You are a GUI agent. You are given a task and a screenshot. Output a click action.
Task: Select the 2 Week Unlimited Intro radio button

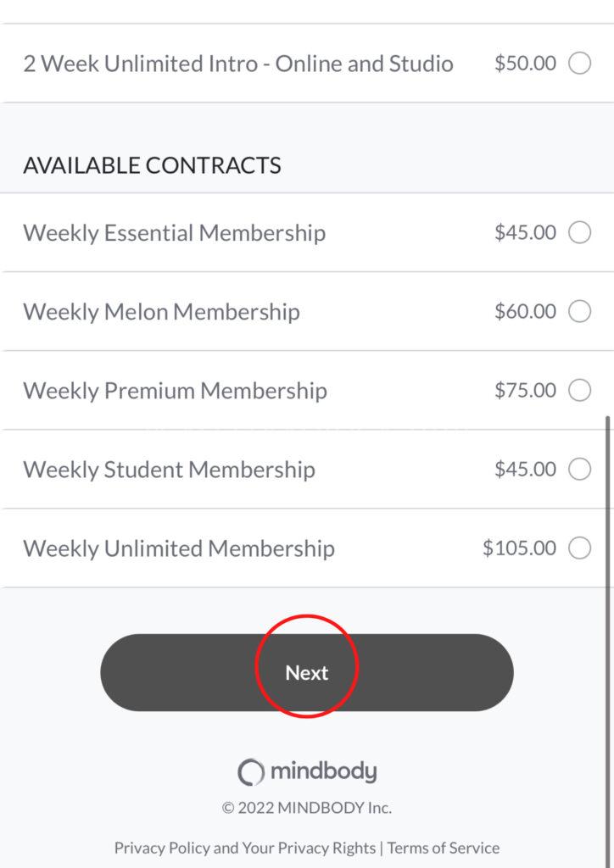point(580,64)
